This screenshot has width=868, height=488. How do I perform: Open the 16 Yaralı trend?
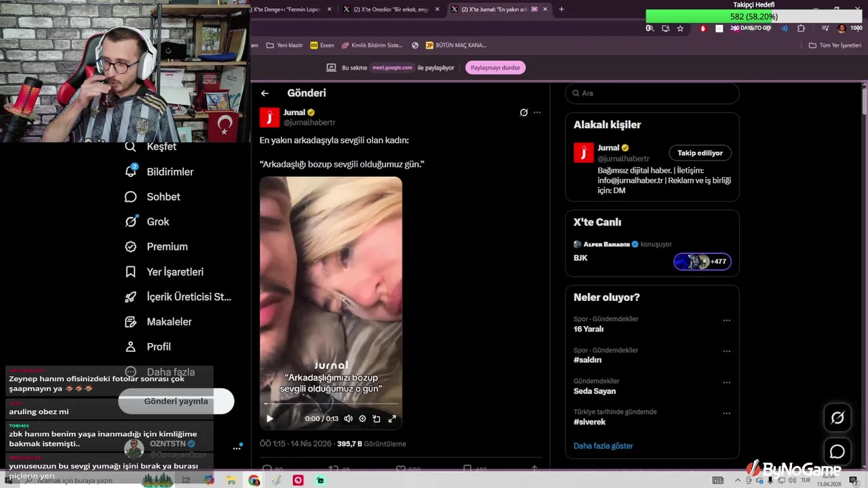coord(589,329)
